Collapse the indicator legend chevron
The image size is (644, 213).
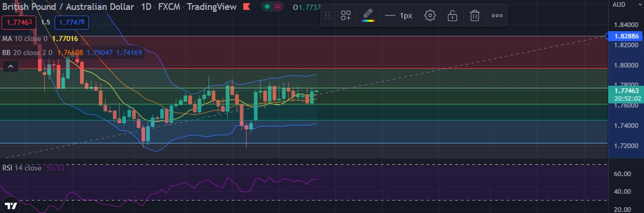tap(10, 66)
